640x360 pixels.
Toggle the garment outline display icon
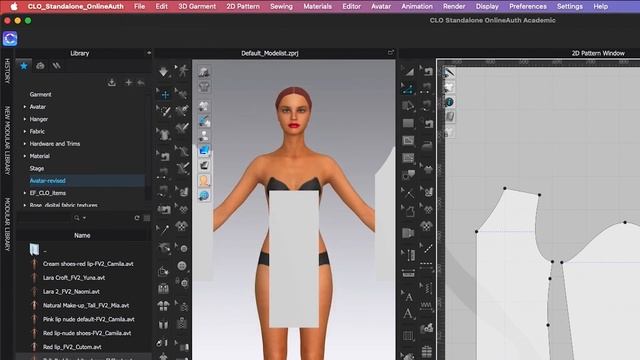[x=204, y=86]
